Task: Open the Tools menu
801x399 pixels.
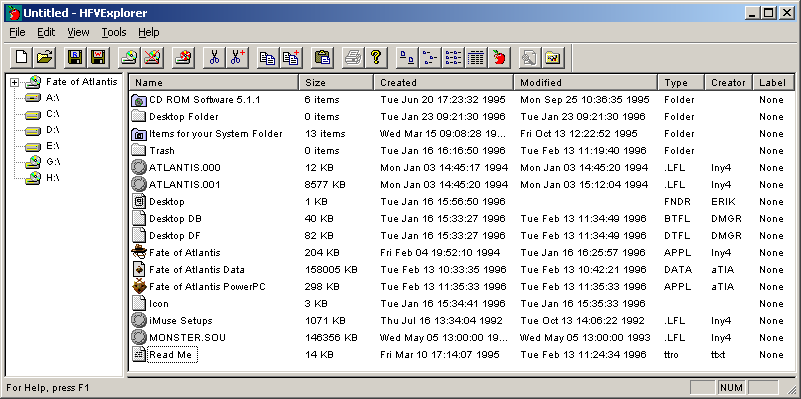Action: (x=113, y=32)
